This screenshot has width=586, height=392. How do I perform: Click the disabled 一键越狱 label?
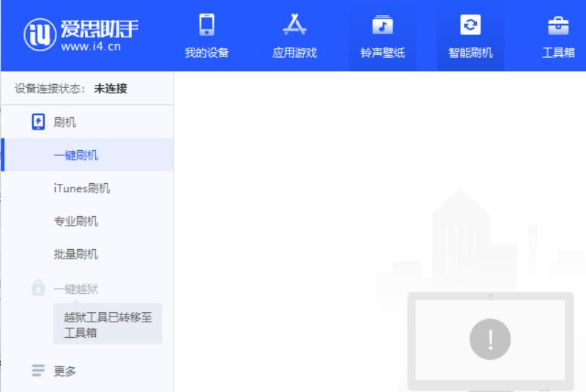click(x=76, y=289)
